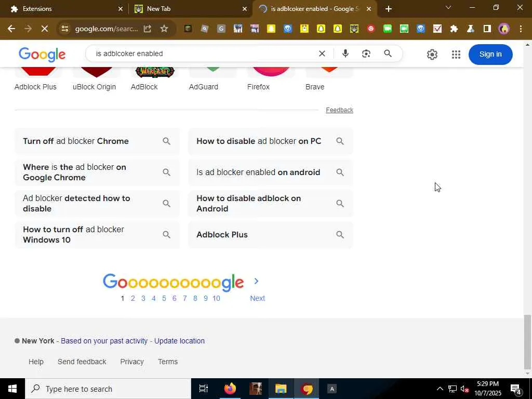The image size is (532, 399).
Task: Open the red target extension icon
Action: tap(371, 29)
